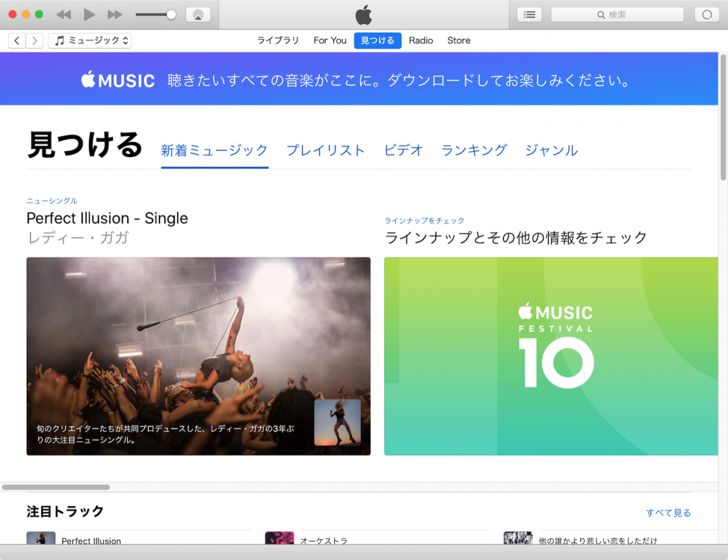728x560 pixels.
Task: Switch to the プレイリスト section
Action: (x=325, y=150)
